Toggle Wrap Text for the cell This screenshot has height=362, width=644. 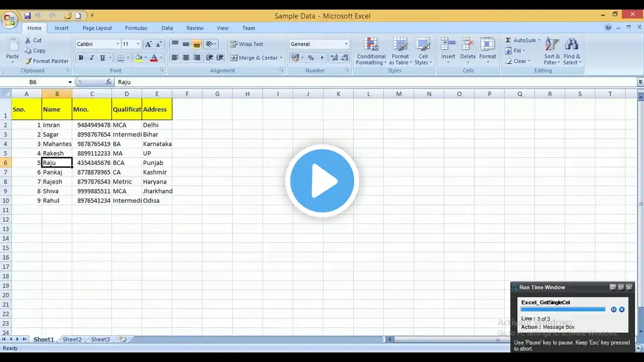[x=247, y=44]
